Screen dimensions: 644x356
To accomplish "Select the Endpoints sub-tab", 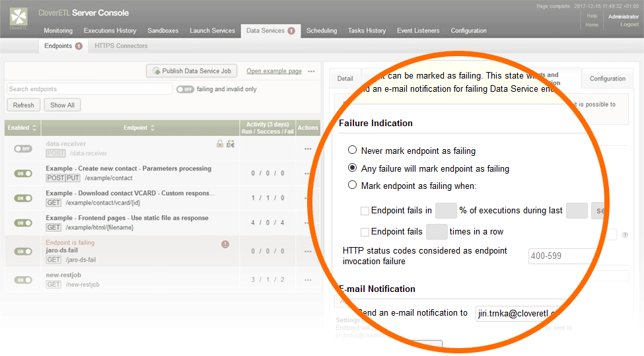I will click(x=63, y=46).
